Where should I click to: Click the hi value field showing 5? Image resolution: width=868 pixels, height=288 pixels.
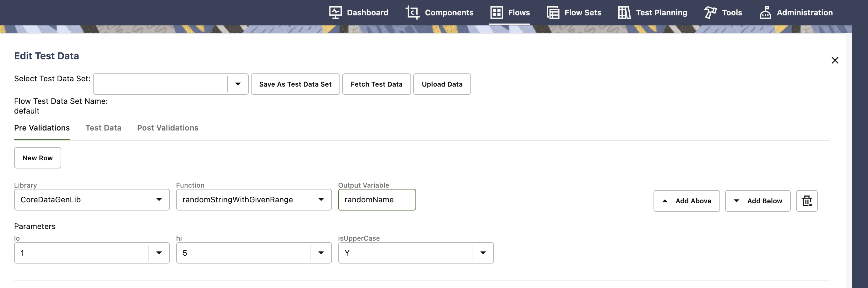pos(243,253)
